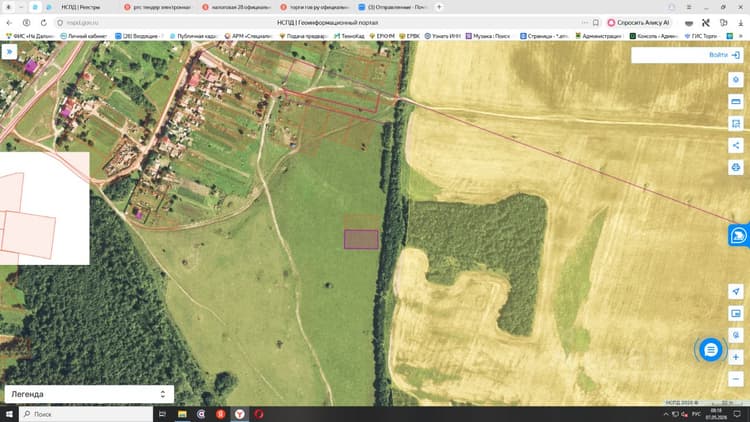The width and height of the screenshot is (750, 422).
Task: Zoom in with the plus button
Action: 736,357
